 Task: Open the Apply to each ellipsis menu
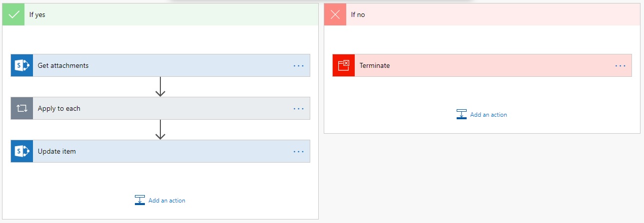coord(298,108)
